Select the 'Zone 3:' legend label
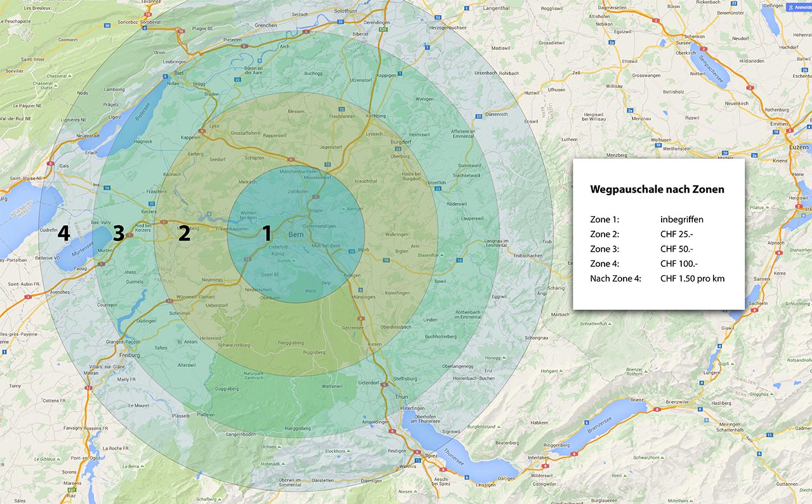This screenshot has width=812, height=504. point(605,249)
